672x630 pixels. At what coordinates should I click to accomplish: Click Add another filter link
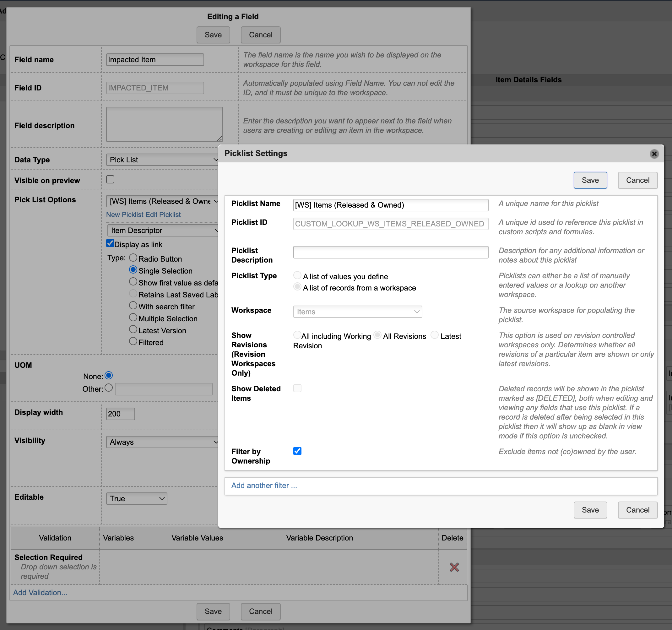point(264,486)
